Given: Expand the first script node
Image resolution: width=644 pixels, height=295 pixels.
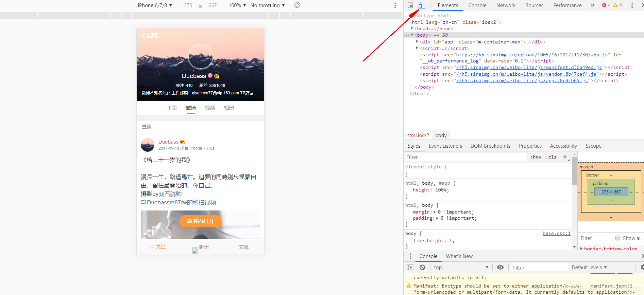Looking at the screenshot, I should pos(417,48).
